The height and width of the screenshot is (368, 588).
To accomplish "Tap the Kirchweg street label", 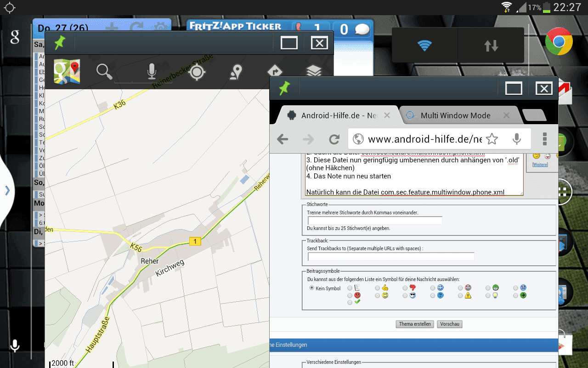I will (170, 267).
